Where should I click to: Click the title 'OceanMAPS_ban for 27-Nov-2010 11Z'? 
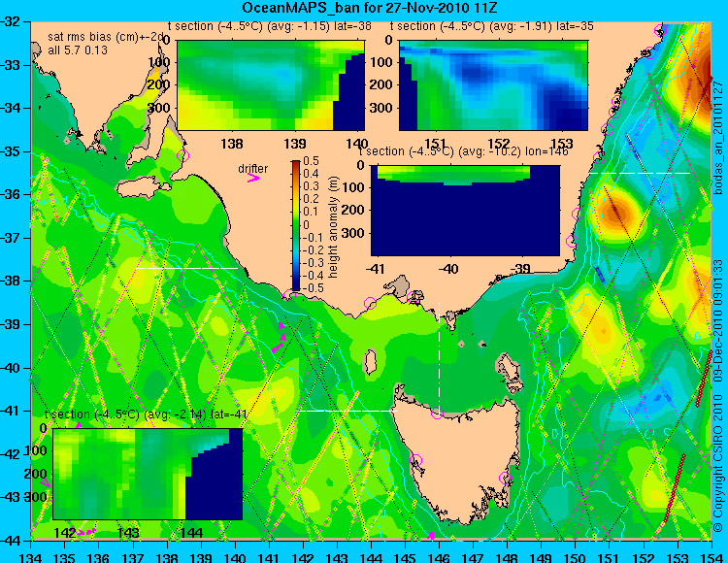[370, 8]
